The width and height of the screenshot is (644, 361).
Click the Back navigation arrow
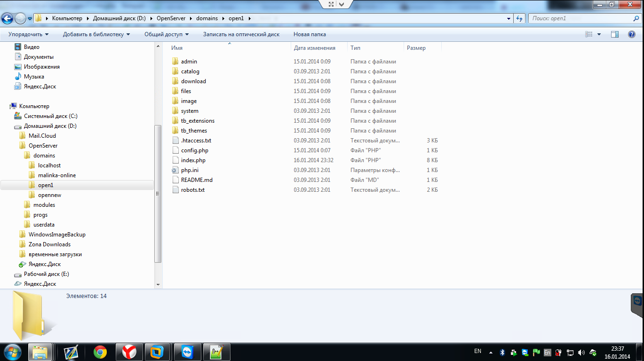click(8, 18)
